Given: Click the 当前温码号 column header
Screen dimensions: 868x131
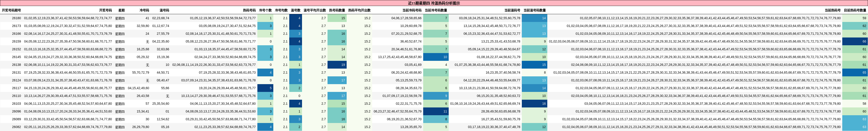Looking at the screenshot, I should [512, 11].
